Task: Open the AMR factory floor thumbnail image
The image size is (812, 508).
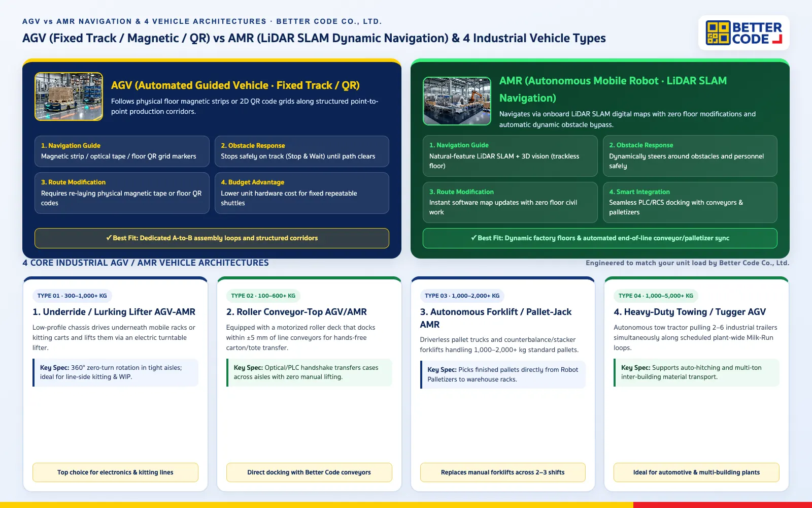Action: tap(457, 101)
